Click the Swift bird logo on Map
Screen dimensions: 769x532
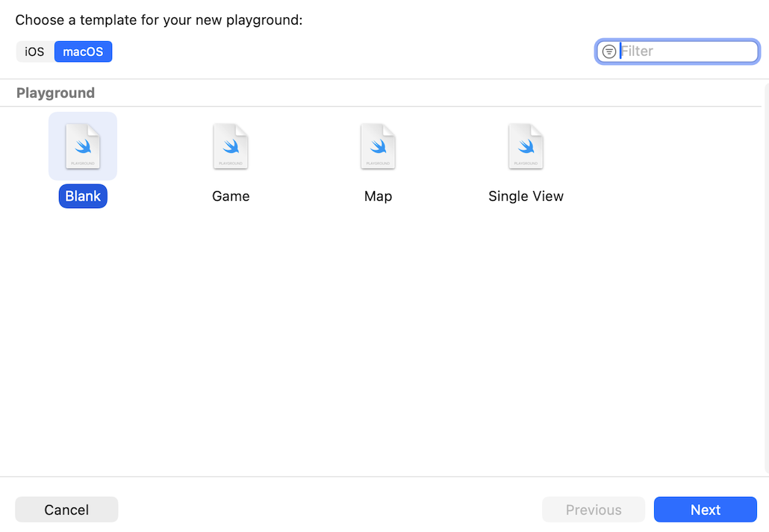[379, 145]
